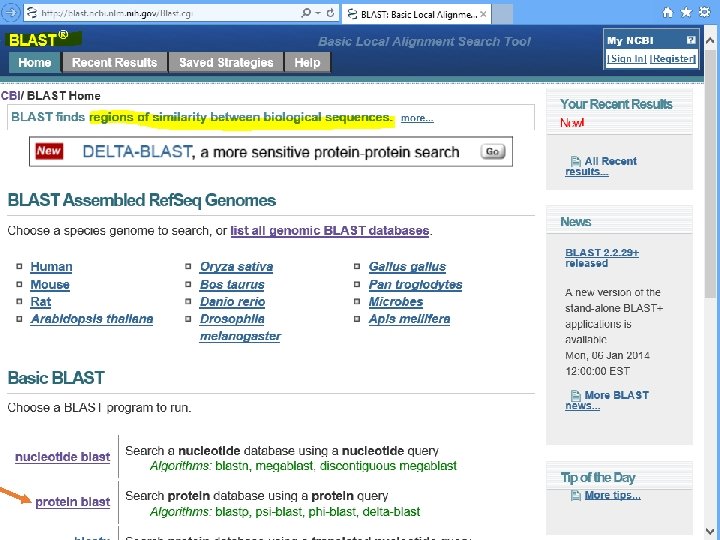Image resolution: width=720 pixels, height=540 pixels.
Task: Refresh the page with reload icon
Action: [x=330, y=13]
